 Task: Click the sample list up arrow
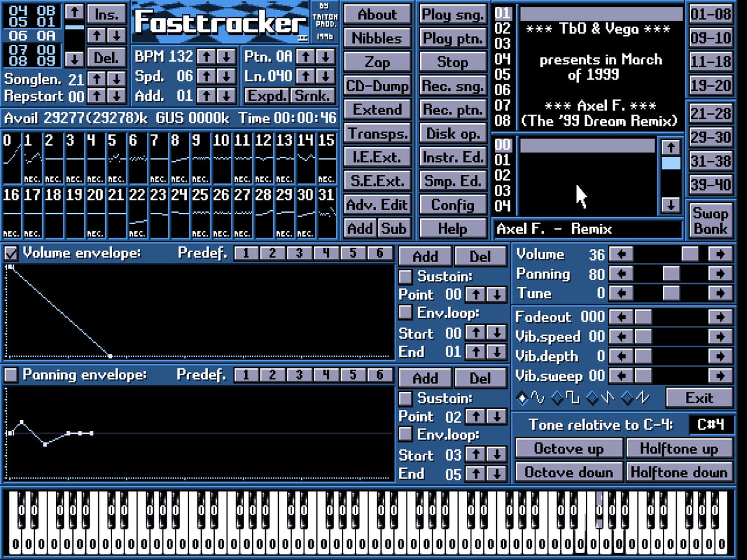coord(670,147)
